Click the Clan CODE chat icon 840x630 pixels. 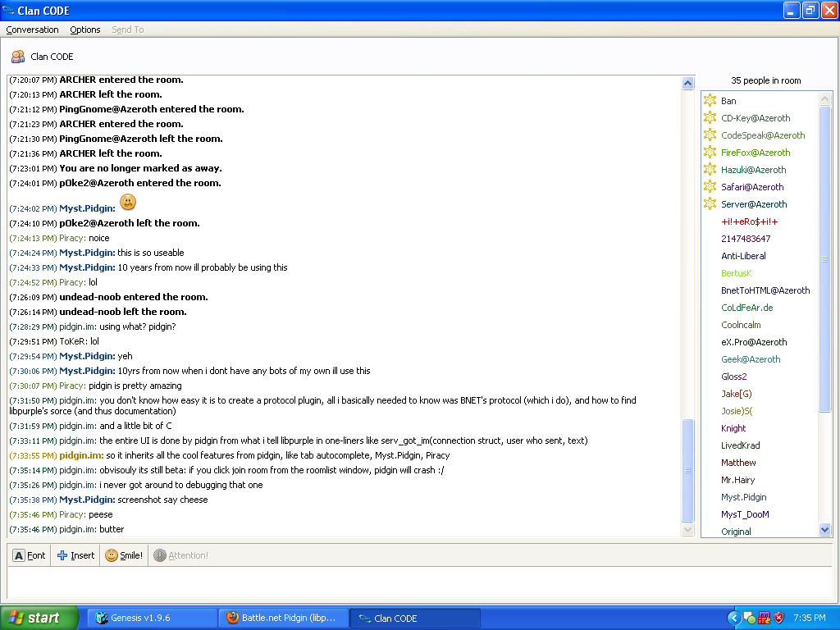[17, 57]
